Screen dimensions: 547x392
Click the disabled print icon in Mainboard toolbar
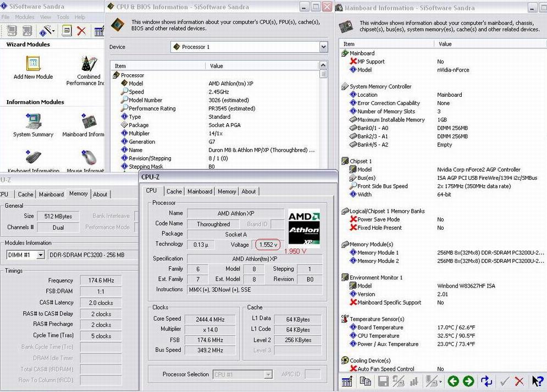[x=399, y=381]
